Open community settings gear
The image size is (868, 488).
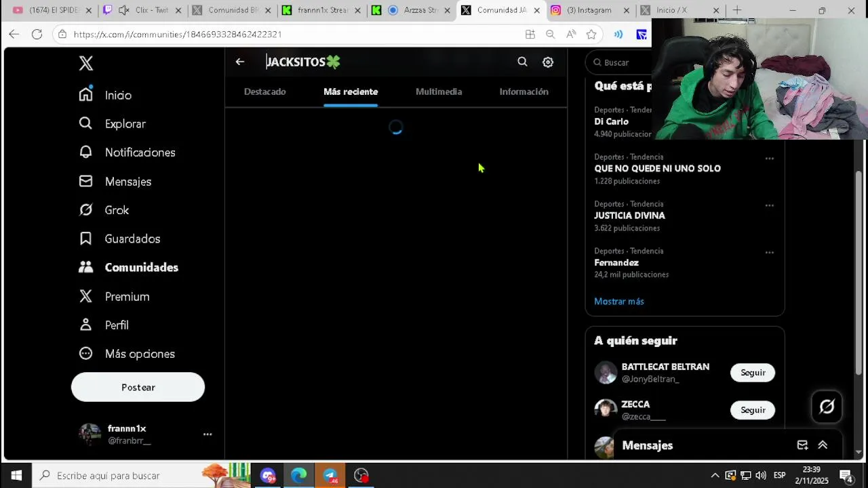[548, 62]
